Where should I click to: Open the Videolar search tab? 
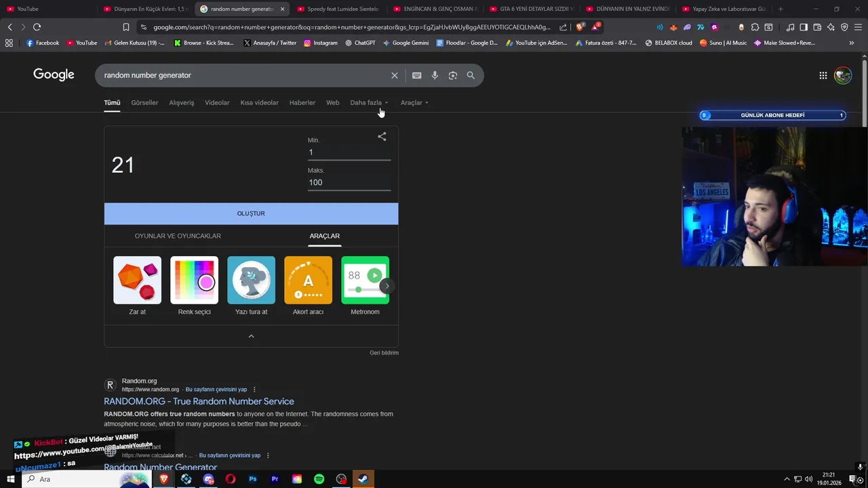[217, 102]
